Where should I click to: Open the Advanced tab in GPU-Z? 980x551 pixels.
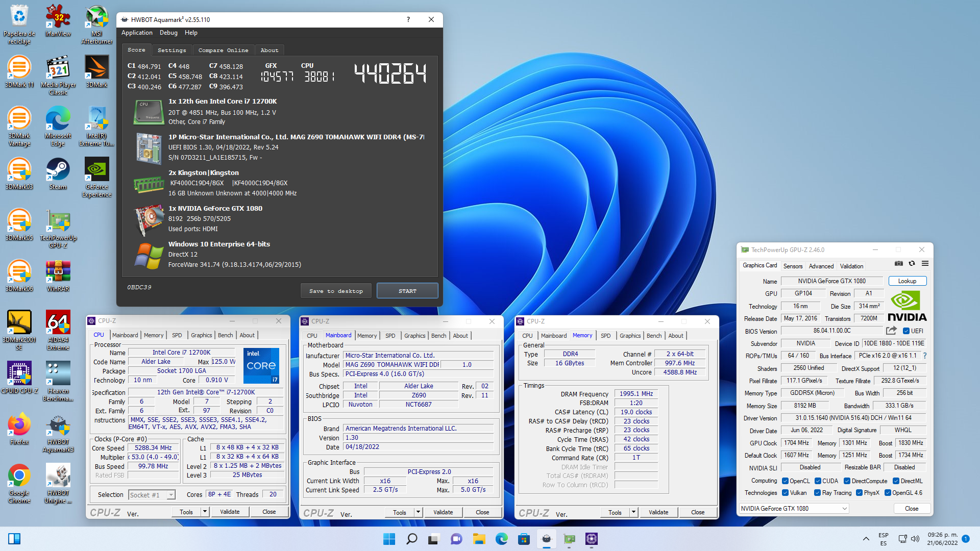tap(821, 266)
